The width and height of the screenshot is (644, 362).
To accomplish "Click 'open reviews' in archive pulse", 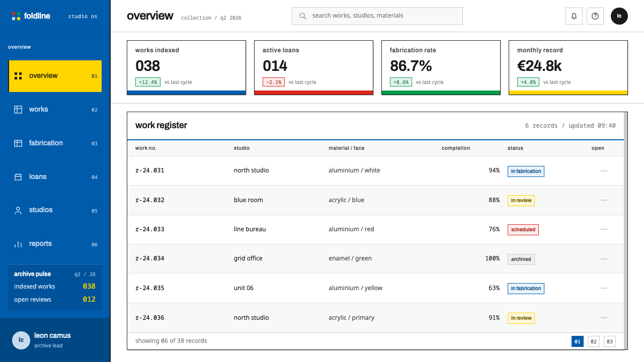I will pyautogui.click(x=33, y=300).
